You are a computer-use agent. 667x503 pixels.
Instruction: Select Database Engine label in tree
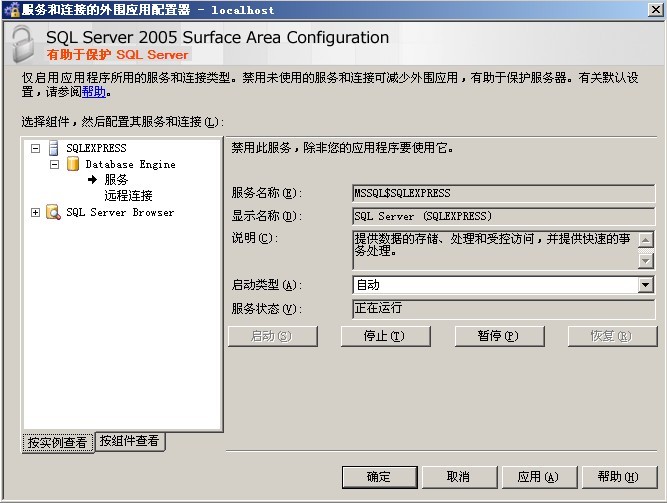tap(131, 164)
